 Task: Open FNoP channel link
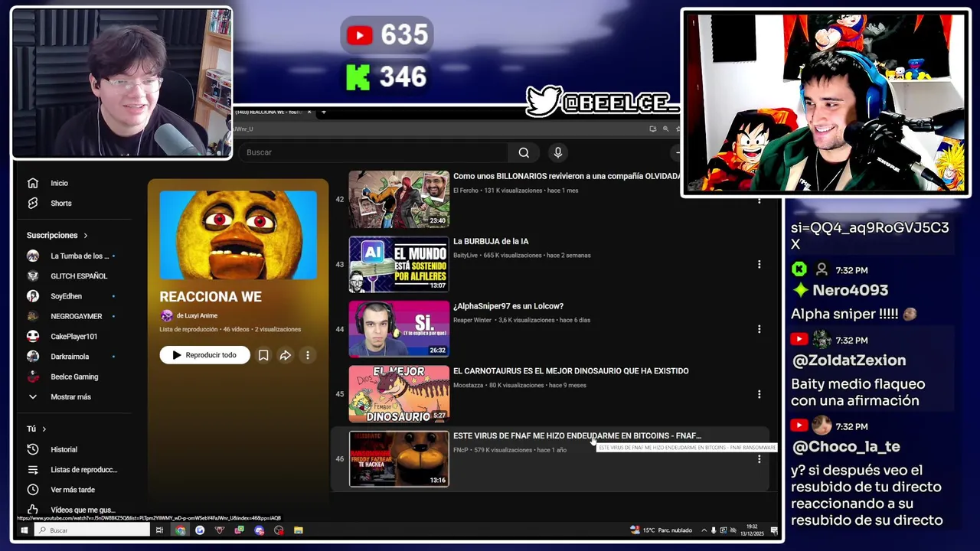click(460, 450)
